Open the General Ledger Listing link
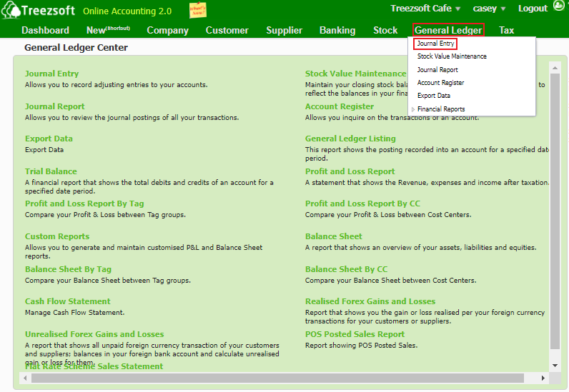This screenshot has height=392, width=569. point(350,139)
